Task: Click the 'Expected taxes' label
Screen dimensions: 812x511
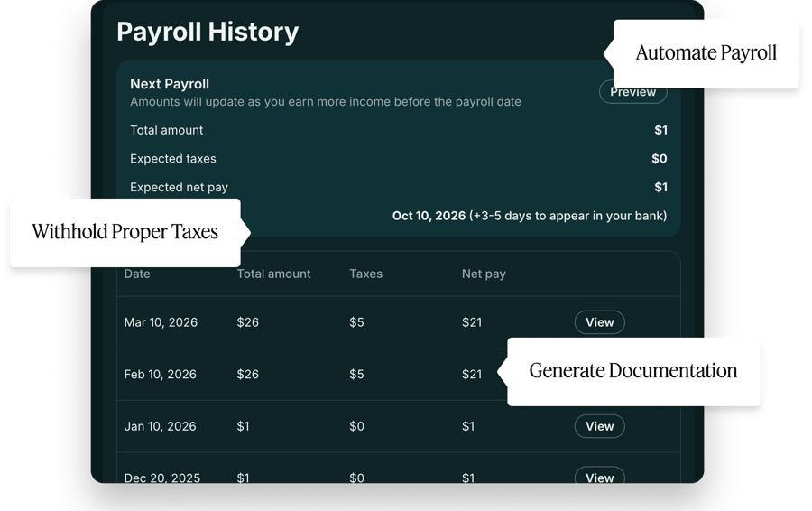Action: pos(173,159)
